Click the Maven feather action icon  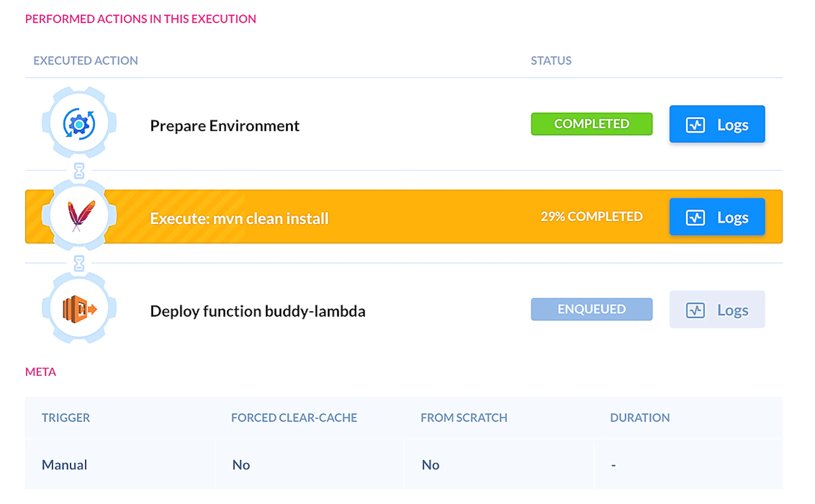(x=79, y=216)
